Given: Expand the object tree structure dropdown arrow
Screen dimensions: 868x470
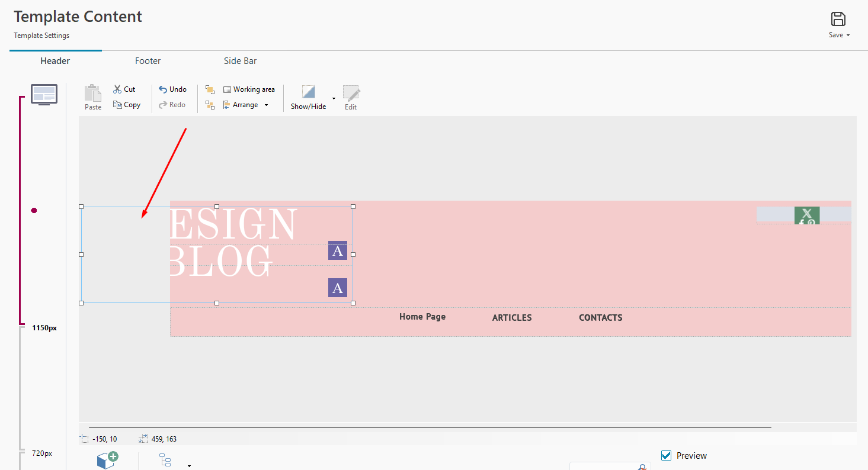Looking at the screenshot, I should (189, 466).
